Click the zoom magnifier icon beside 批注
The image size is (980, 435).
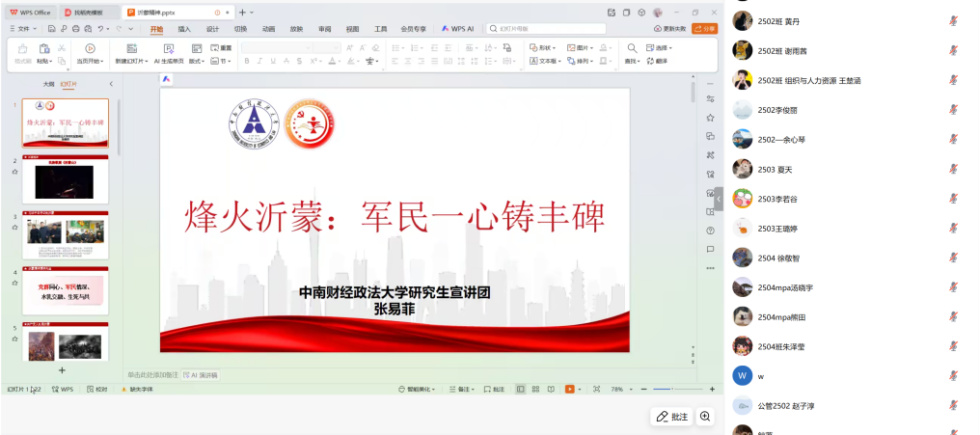click(705, 417)
